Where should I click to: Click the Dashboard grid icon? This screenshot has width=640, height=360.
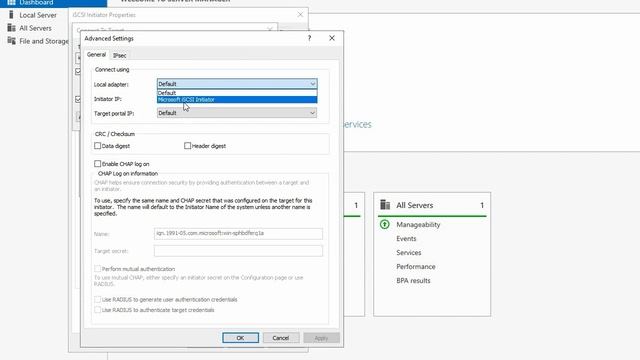click(11, 2)
